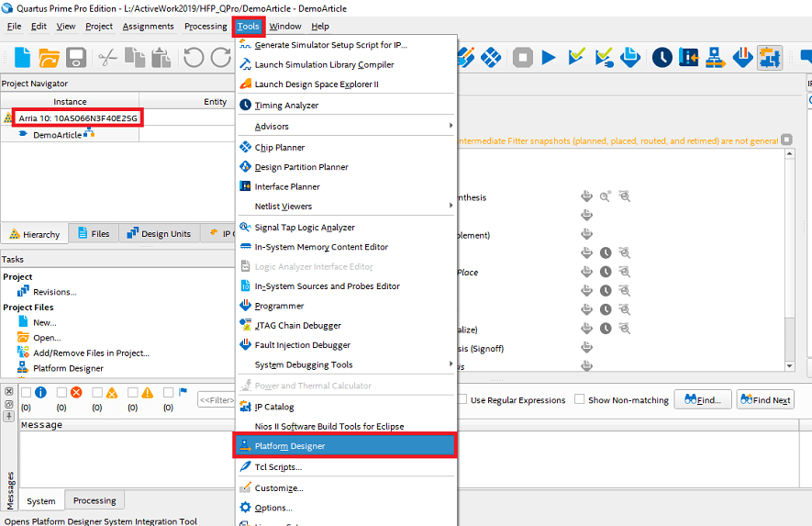Click the Find... button
The height and width of the screenshot is (526, 812).
[703, 400]
